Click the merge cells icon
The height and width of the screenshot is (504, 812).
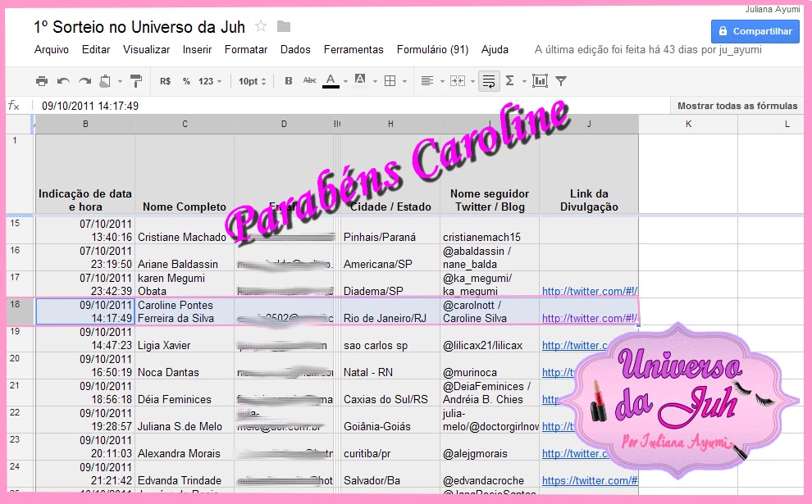pyautogui.click(x=458, y=81)
